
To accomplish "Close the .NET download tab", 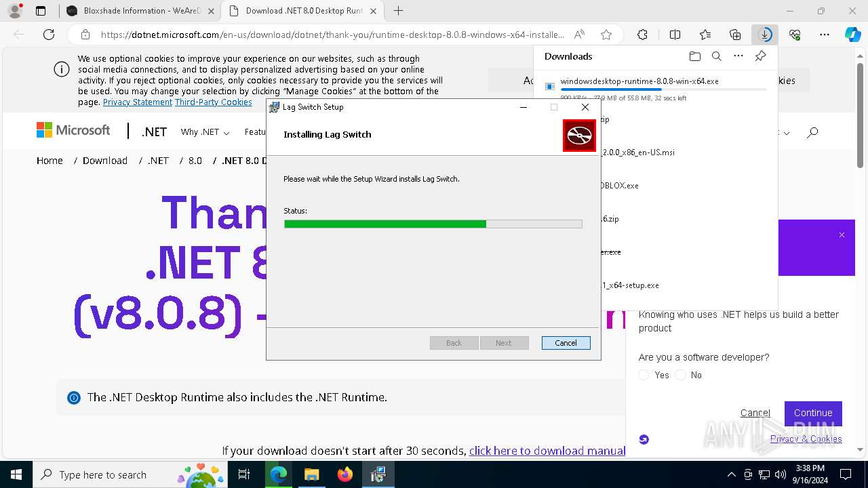I will pos(373,11).
